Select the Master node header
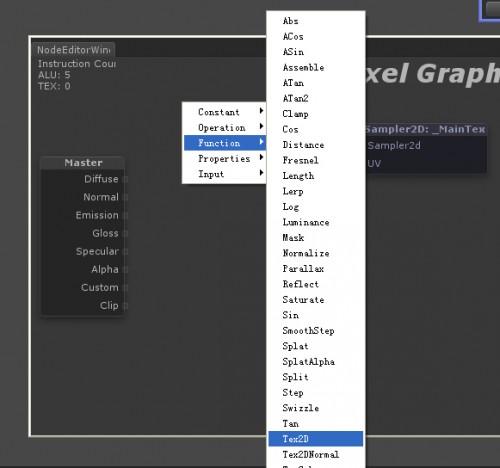The image size is (500, 468). click(x=83, y=163)
